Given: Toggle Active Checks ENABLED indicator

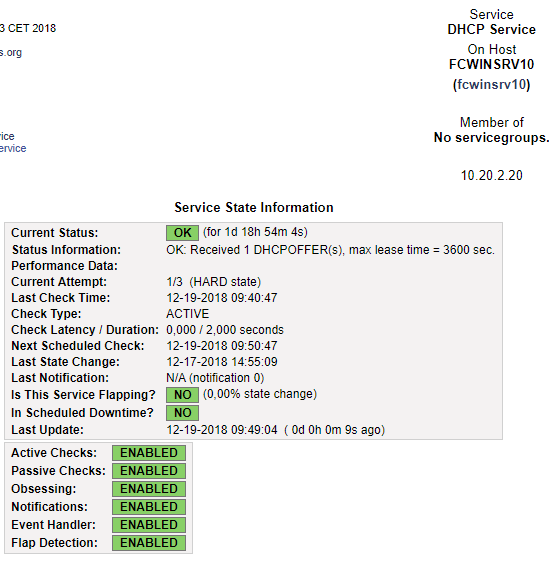Looking at the screenshot, I should pos(149,453).
